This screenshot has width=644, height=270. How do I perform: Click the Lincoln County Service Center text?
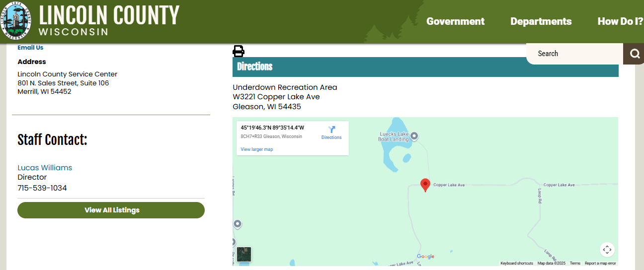[68, 74]
